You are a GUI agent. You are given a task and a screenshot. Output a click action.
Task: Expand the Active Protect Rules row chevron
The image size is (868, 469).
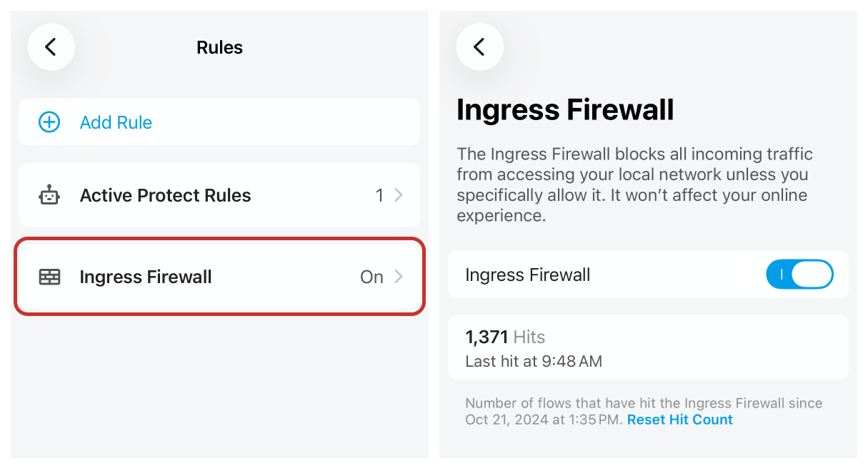[399, 195]
